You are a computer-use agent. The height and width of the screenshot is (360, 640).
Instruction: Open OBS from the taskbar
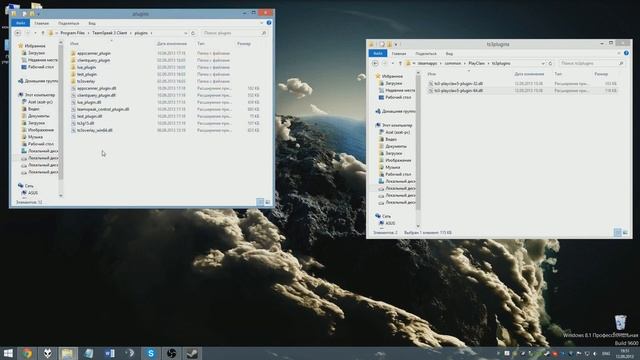click(171, 353)
